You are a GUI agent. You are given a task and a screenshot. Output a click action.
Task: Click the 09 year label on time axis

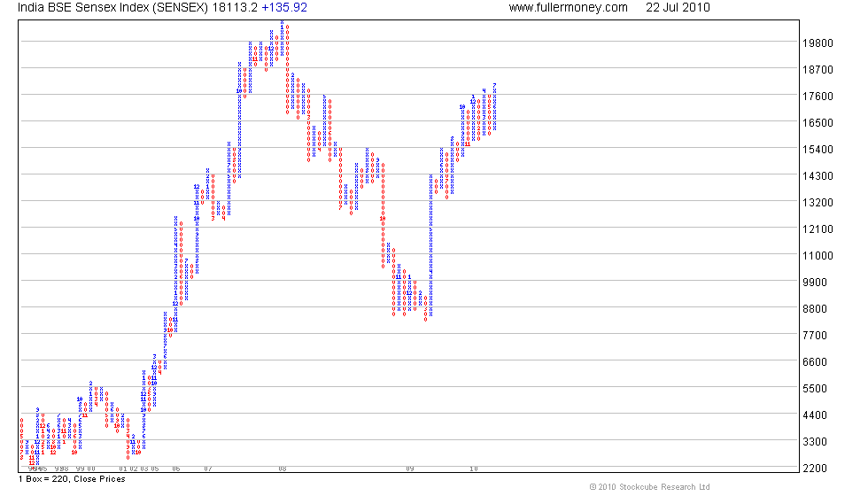tap(409, 469)
